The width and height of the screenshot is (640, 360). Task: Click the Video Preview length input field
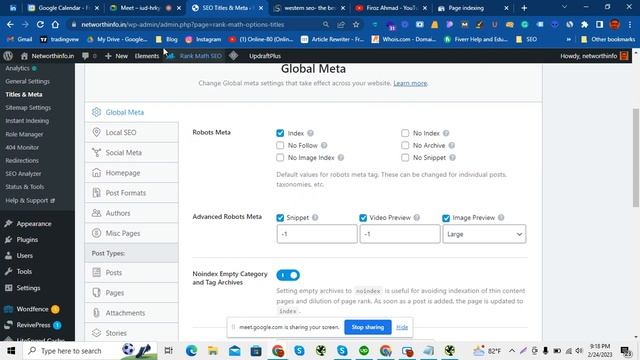pos(400,234)
